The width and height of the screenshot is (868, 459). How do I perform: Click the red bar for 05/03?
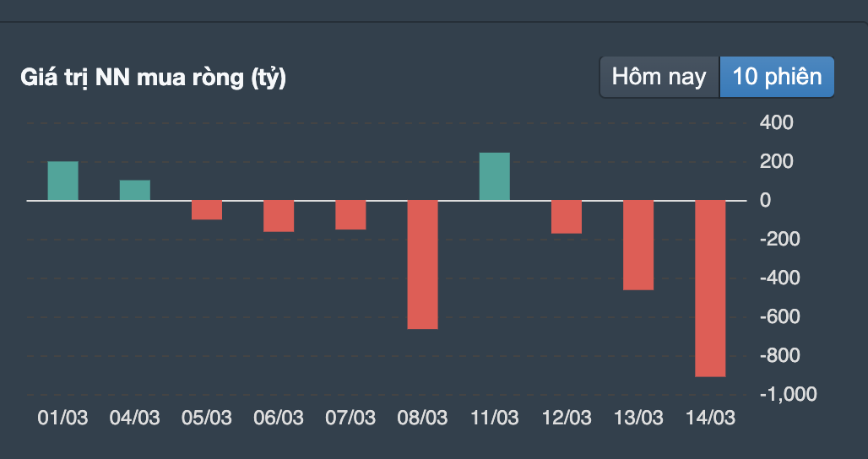(207, 210)
